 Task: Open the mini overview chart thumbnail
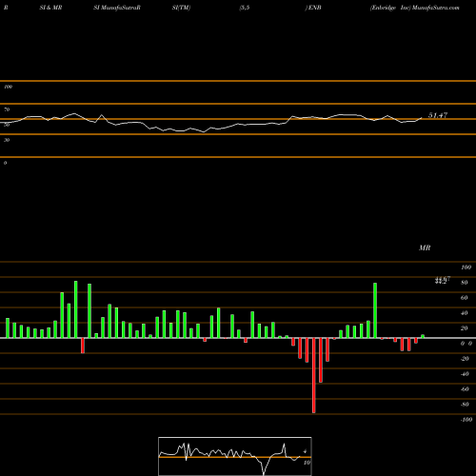click(x=235, y=456)
